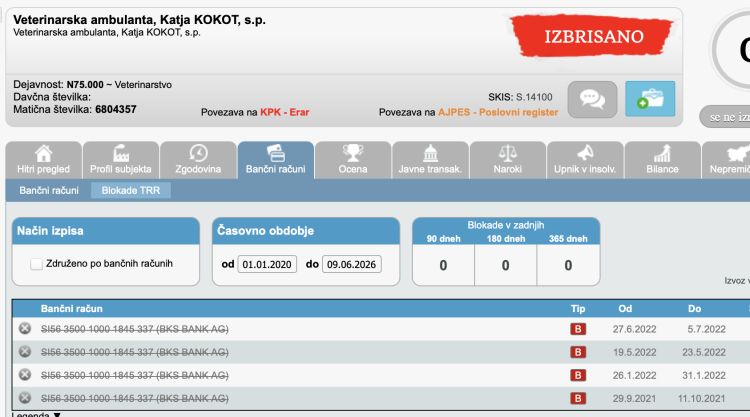This screenshot has width=750, height=417.
Task: Click the X icon on the 27.6.2022 row
Action: pos(25,329)
